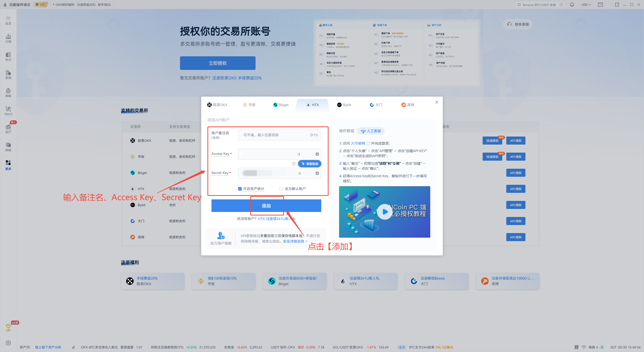Viewport: 644px width, 352px height.
Task: Click API 授权 for 派网 row
Action: coord(516,237)
